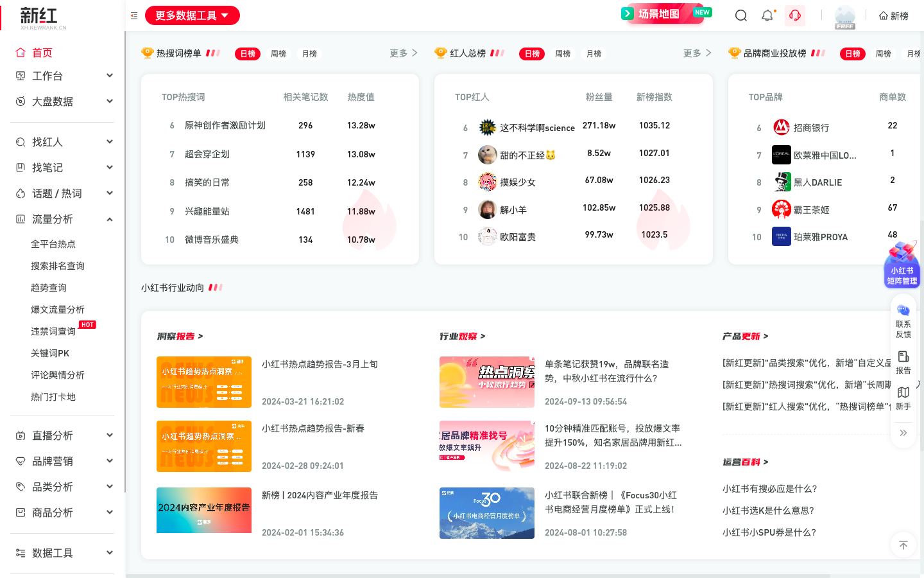Viewport: 924px width, 578px height.
Task: Open 洞察报告 section heading link
Action: tap(180, 337)
